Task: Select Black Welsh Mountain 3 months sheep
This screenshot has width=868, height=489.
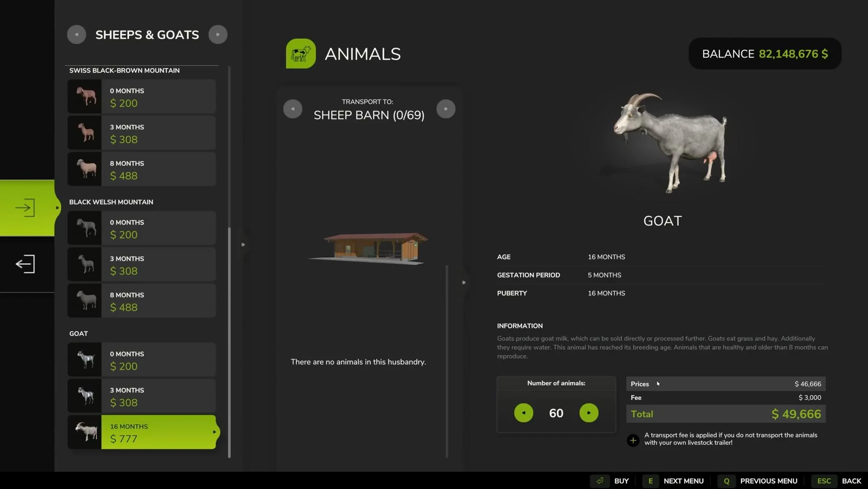Action: point(142,264)
